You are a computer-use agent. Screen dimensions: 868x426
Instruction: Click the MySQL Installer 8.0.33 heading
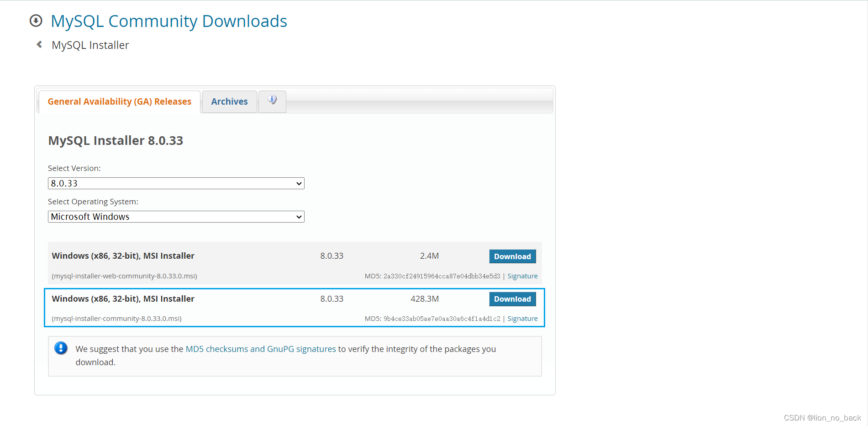tap(116, 140)
